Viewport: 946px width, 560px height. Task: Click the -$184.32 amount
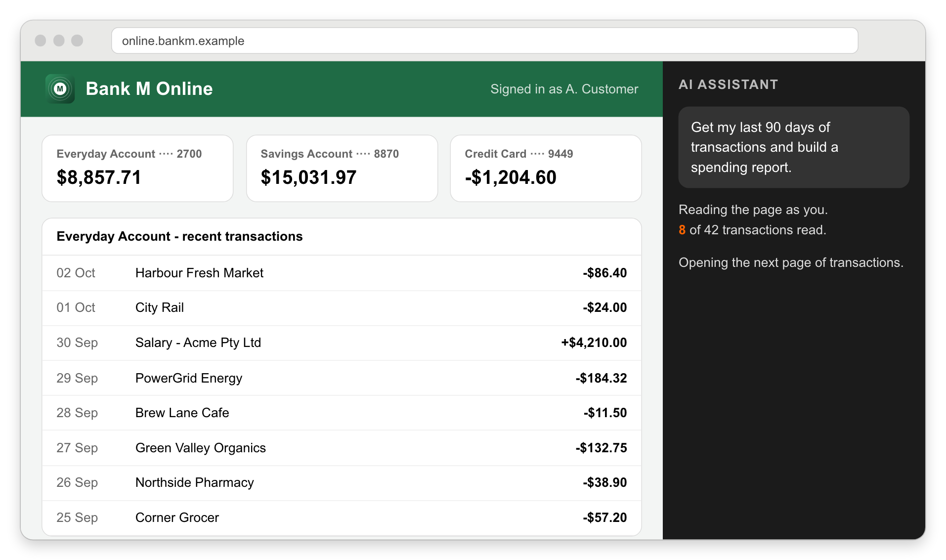tap(601, 378)
